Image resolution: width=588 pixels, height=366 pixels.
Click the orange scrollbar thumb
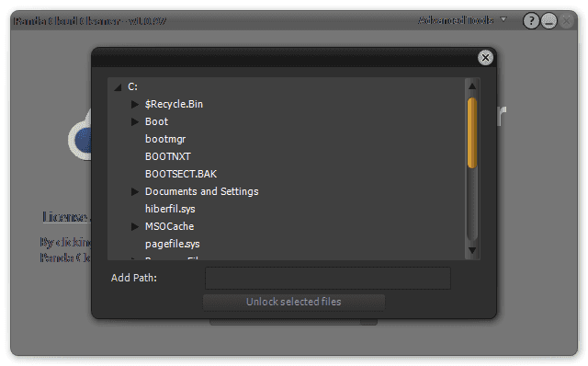(x=472, y=132)
